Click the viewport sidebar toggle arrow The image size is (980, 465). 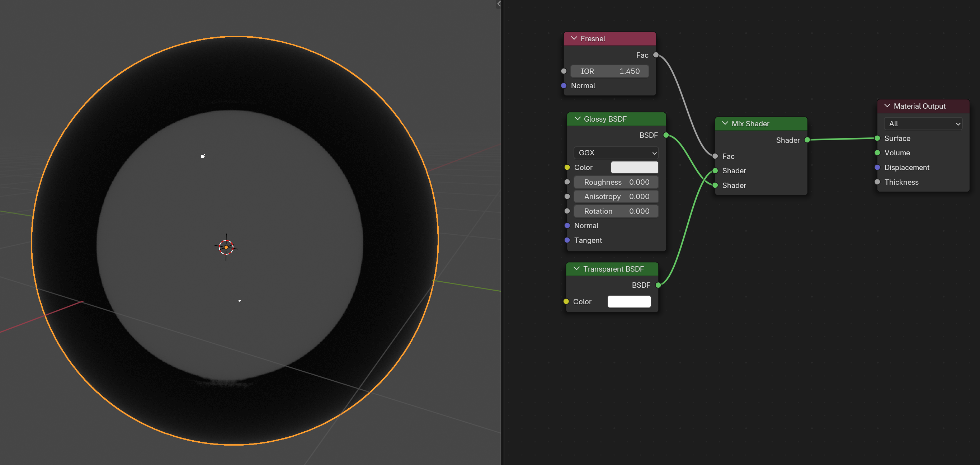pyautogui.click(x=498, y=4)
